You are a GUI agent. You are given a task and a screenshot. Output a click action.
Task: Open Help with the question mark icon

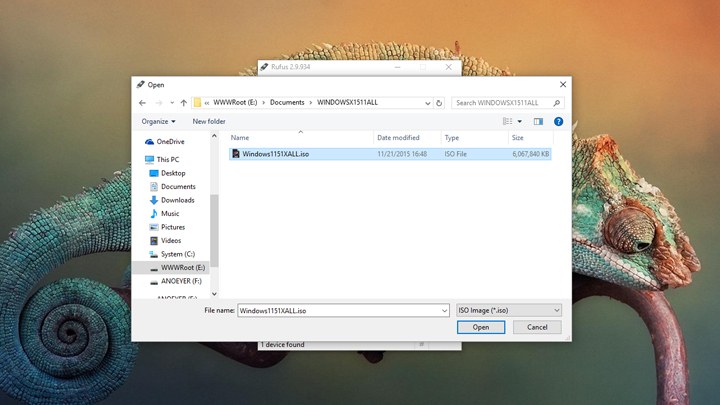pyautogui.click(x=558, y=121)
